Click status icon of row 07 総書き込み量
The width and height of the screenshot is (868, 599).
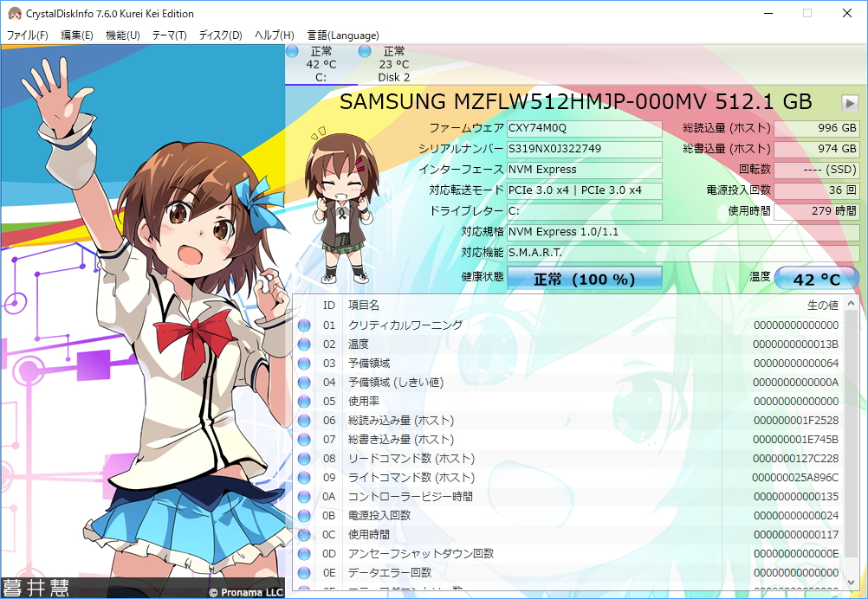click(x=304, y=440)
